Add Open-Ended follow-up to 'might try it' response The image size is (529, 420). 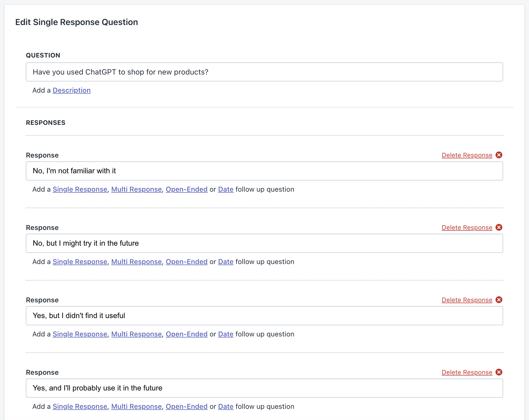click(x=186, y=262)
